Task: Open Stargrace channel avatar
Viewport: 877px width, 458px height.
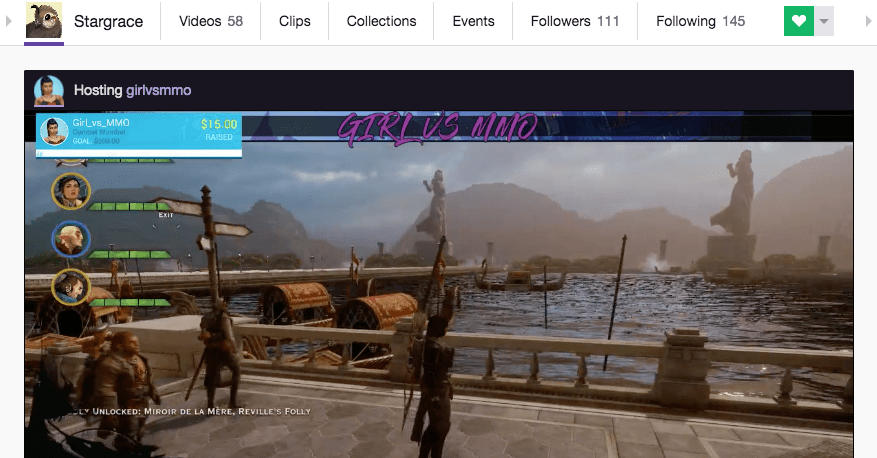Action: point(44,21)
